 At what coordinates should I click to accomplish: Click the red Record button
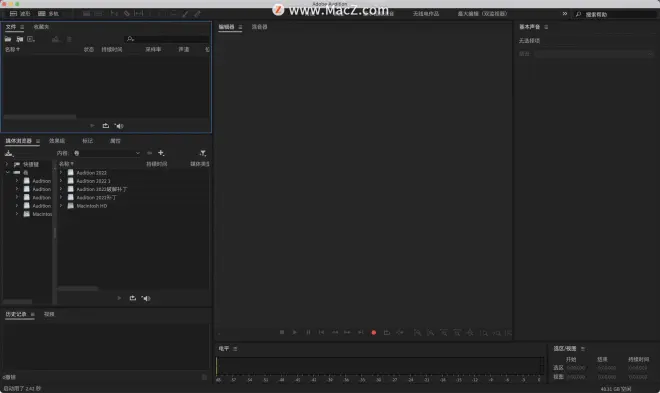373,332
